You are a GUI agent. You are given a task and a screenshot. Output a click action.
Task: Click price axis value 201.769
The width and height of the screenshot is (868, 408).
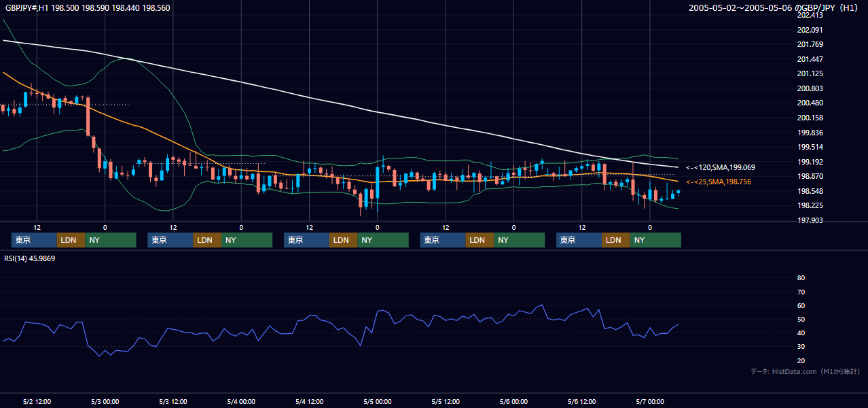(x=810, y=44)
